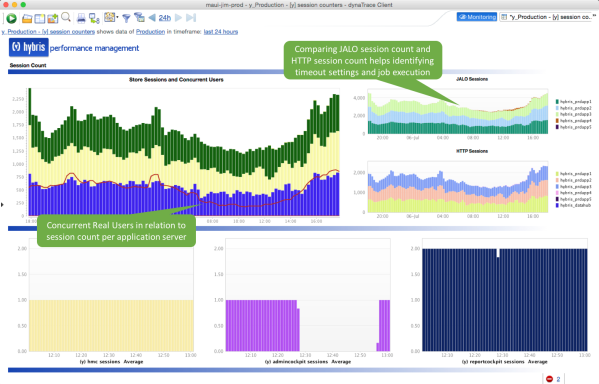Go to previous timeframe with left arrow
Screen dimensions: 599x384
pos(152,18)
